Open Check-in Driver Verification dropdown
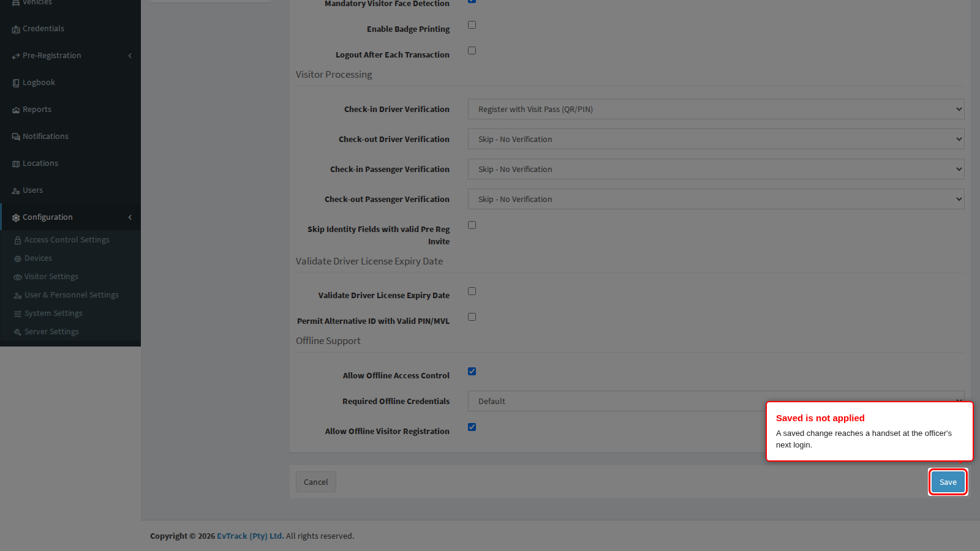This screenshot has height=551, width=980. tap(716, 110)
